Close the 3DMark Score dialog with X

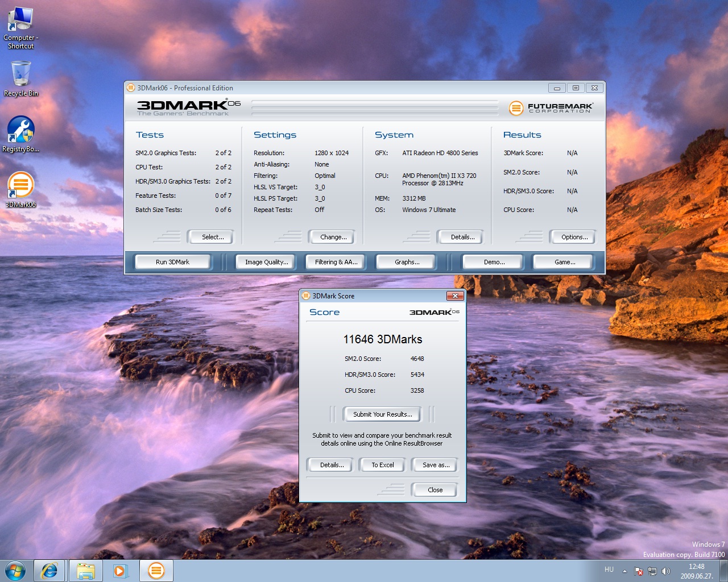point(455,296)
